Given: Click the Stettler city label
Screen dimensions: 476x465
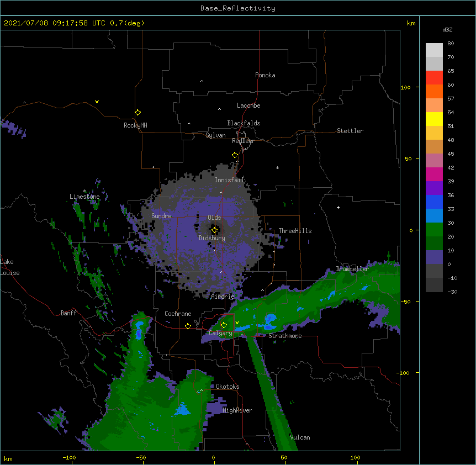Looking at the screenshot, I should [x=350, y=131].
